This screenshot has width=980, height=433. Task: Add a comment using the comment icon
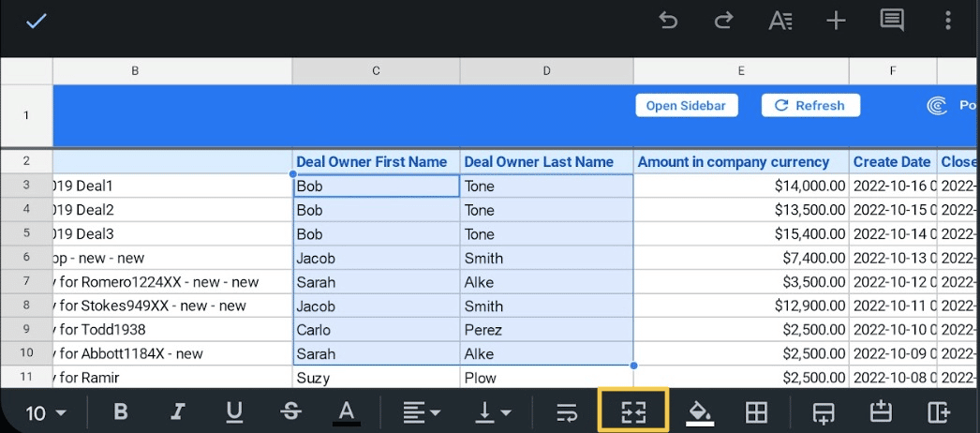pyautogui.click(x=892, y=21)
